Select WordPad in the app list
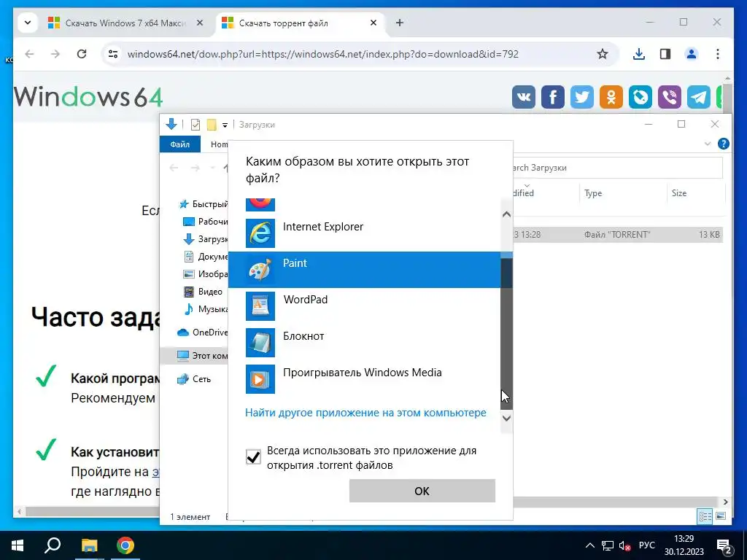747x560 pixels. [365, 306]
